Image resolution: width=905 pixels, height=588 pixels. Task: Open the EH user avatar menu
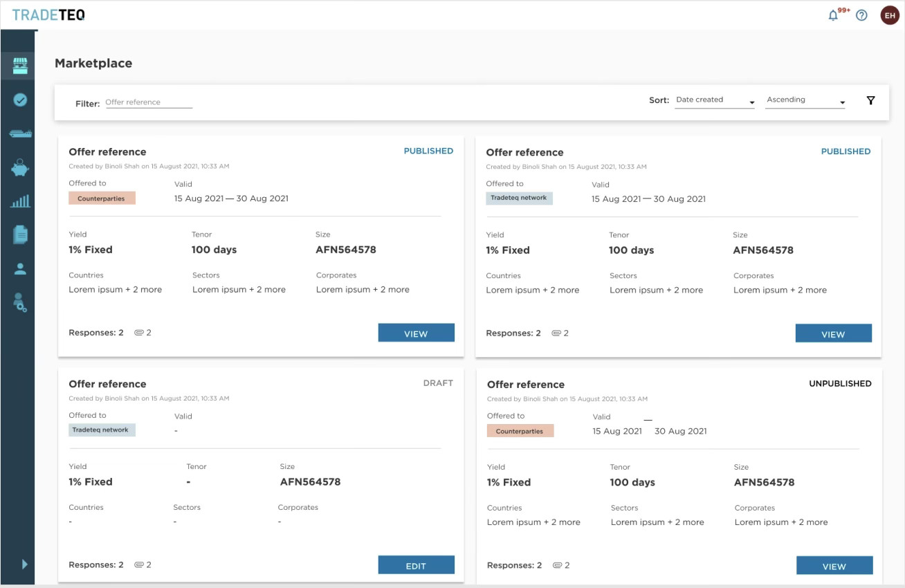tap(890, 15)
